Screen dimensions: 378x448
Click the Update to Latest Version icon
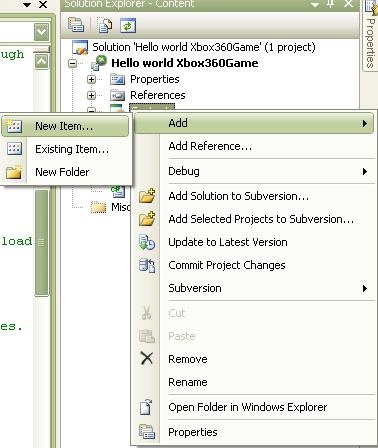147,242
